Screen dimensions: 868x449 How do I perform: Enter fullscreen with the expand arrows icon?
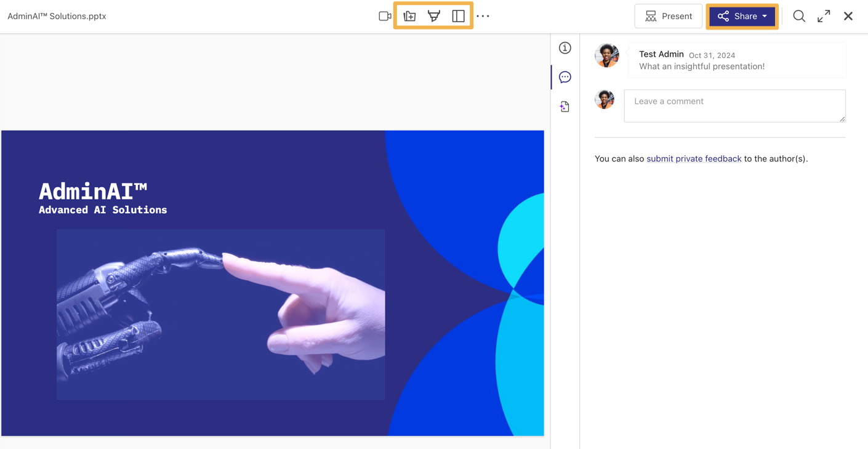[x=824, y=16]
